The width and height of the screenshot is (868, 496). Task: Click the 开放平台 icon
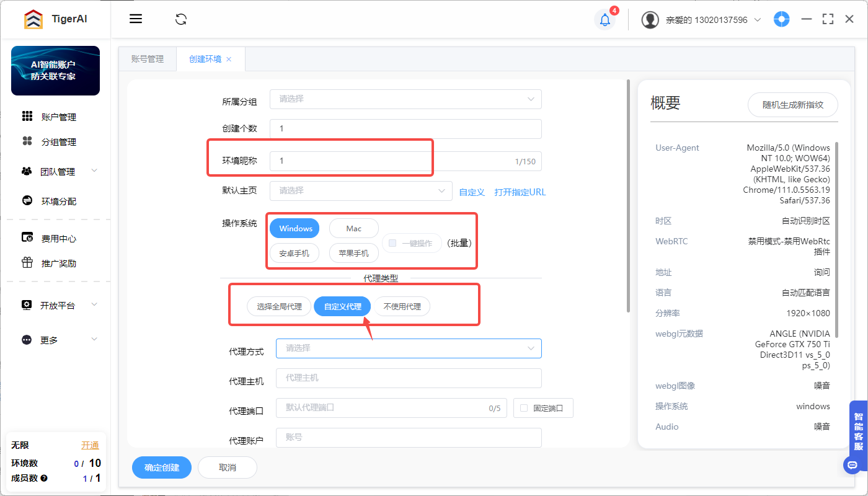27,305
